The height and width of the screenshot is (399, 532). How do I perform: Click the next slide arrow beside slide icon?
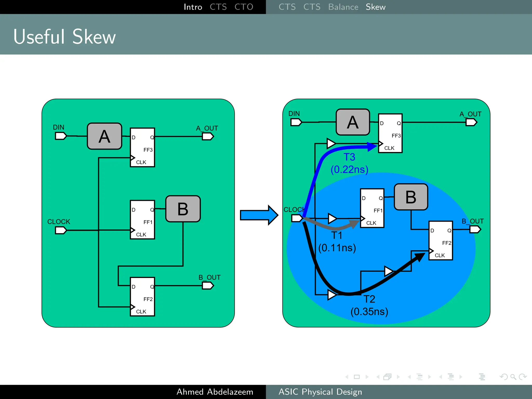pyautogui.click(x=367, y=377)
